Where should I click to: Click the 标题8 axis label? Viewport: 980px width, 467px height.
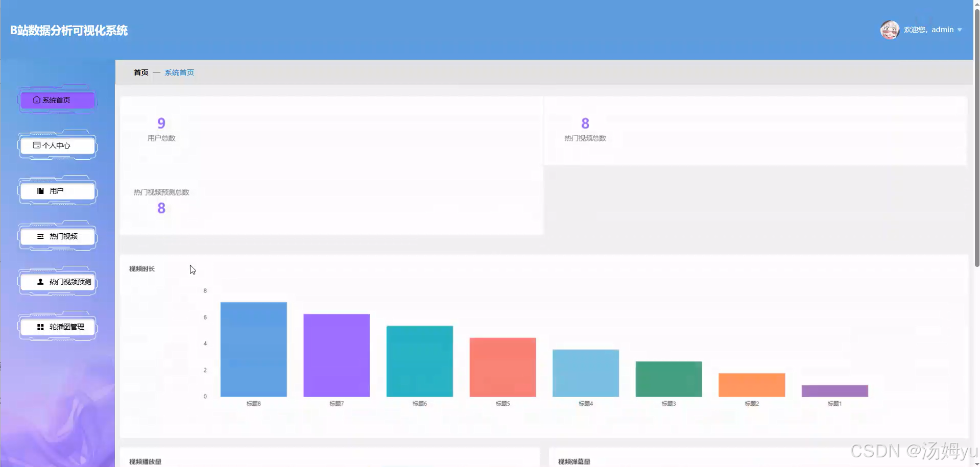pyautogui.click(x=254, y=404)
